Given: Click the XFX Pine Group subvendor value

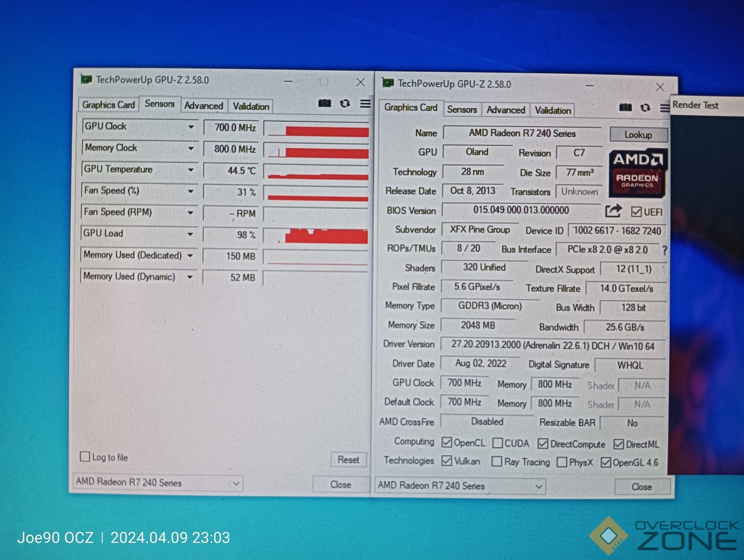Looking at the screenshot, I should tap(480, 230).
